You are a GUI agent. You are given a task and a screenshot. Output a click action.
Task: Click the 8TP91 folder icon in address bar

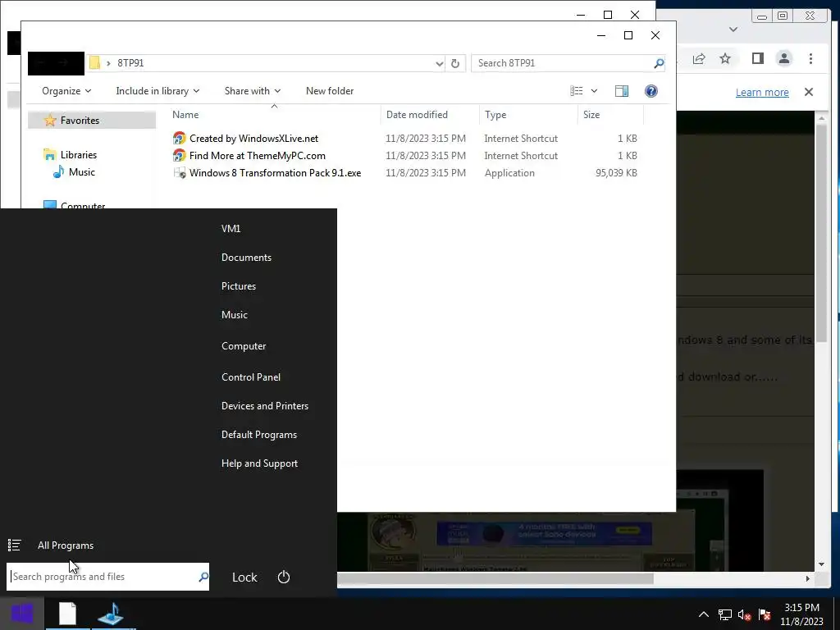[95, 62]
